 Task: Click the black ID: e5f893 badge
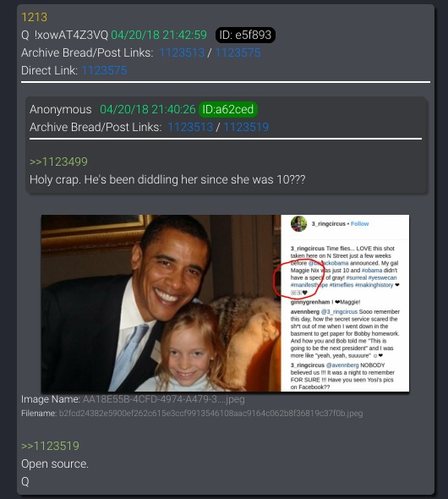click(x=245, y=35)
